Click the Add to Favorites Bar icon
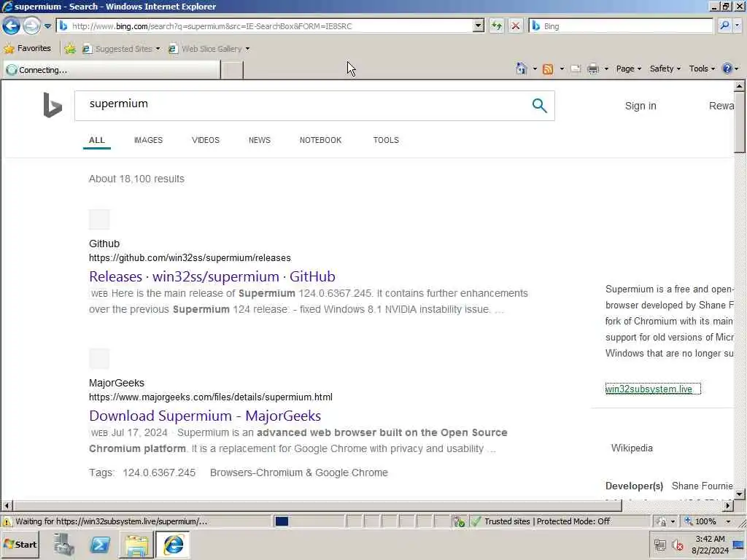The width and height of the screenshot is (747, 560). coord(70,49)
